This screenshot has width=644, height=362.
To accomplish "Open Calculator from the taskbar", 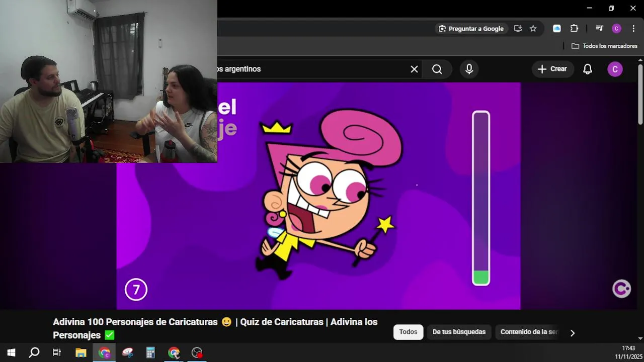I will click(x=150, y=352).
